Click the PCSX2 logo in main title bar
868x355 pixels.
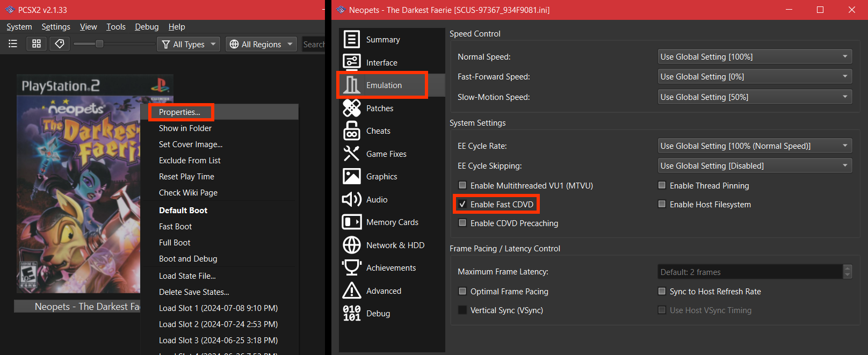[10, 10]
